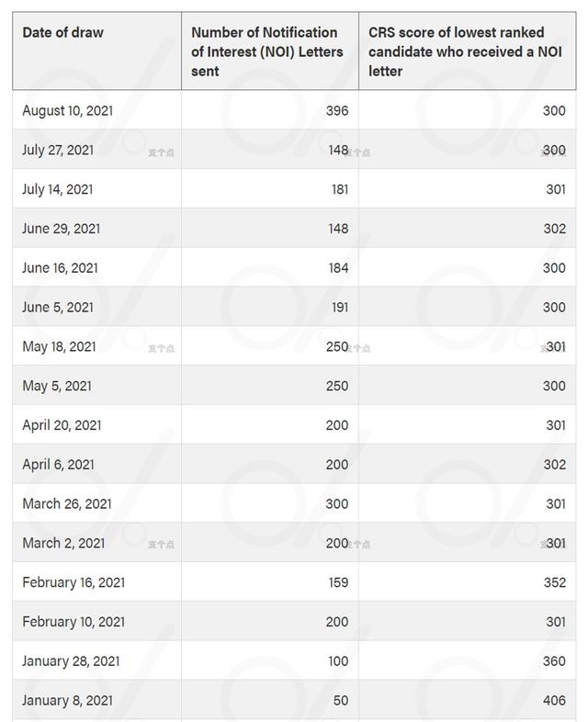Image resolution: width=588 pixels, height=722 pixels.
Task: Click the "Number of Notification of Interest" header
Action: 266,51
